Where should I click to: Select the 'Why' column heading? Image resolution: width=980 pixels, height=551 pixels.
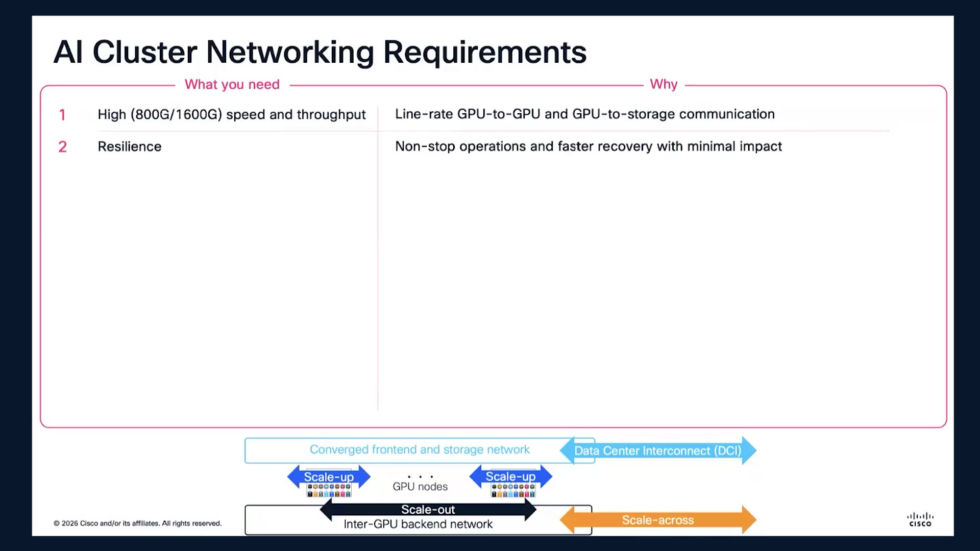click(664, 84)
